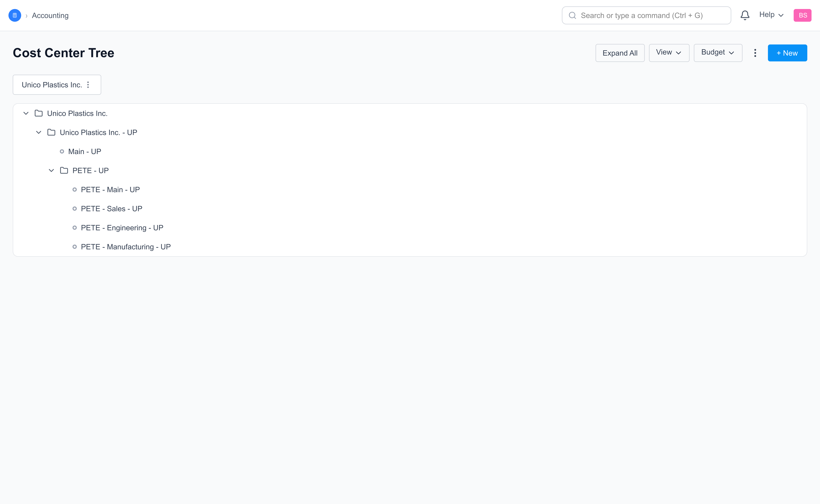The image size is (820, 504).
Task: Focus the search or command bar
Action: click(x=646, y=16)
